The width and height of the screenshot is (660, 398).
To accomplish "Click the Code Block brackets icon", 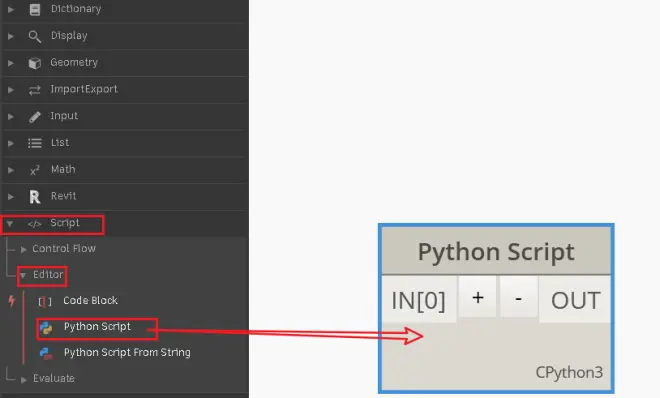I will pyautogui.click(x=45, y=301).
